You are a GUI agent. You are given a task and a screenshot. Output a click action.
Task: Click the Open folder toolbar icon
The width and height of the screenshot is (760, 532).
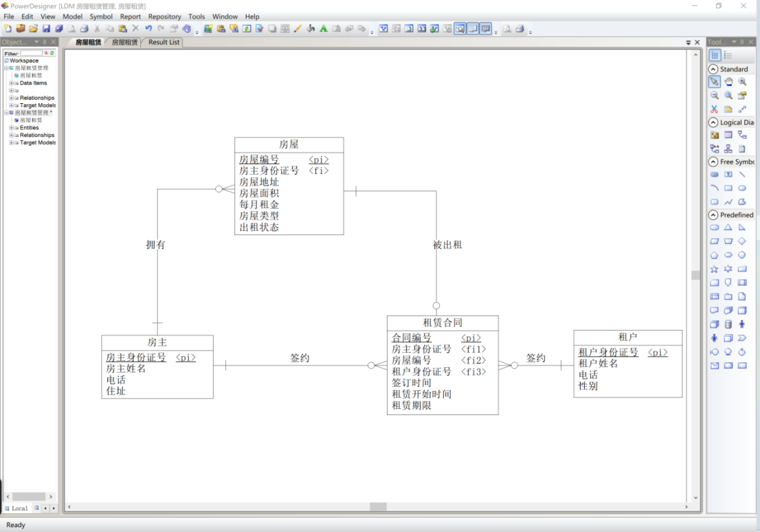coord(34,29)
